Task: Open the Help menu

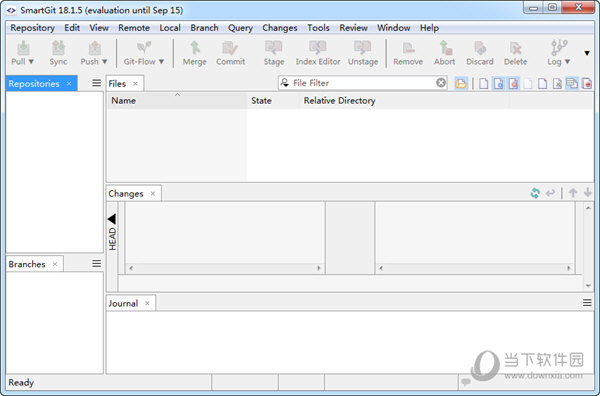Action: (429, 28)
